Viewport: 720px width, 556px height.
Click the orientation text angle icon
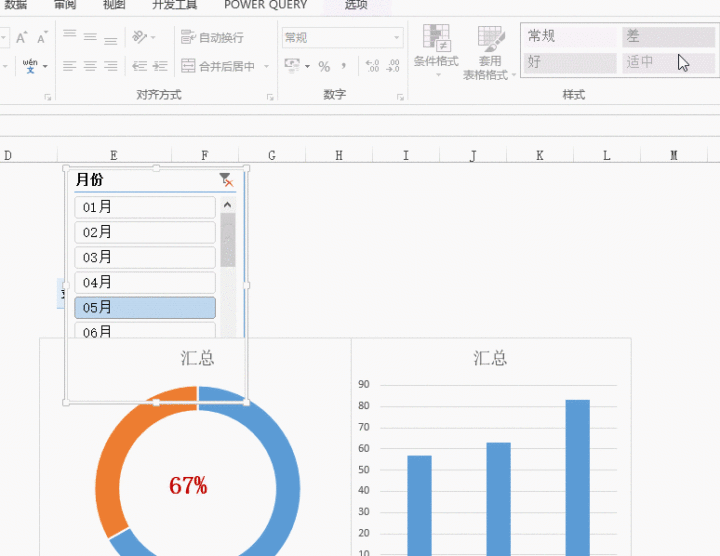(139, 38)
